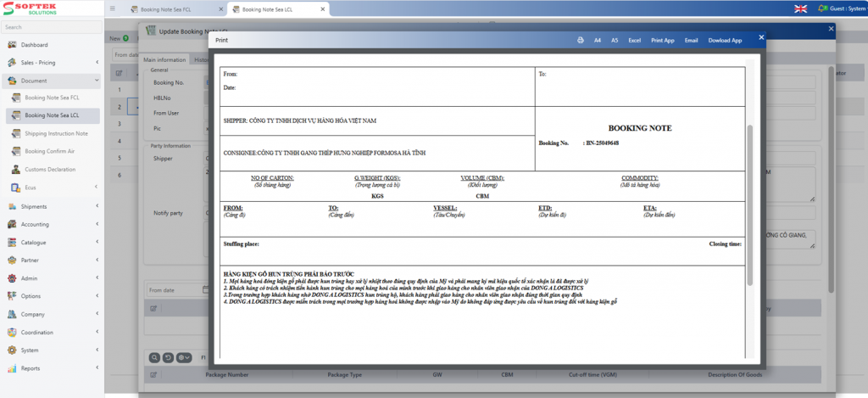Click Print App button
Image resolution: width=868 pixels, height=398 pixels.
[x=663, y=41]
